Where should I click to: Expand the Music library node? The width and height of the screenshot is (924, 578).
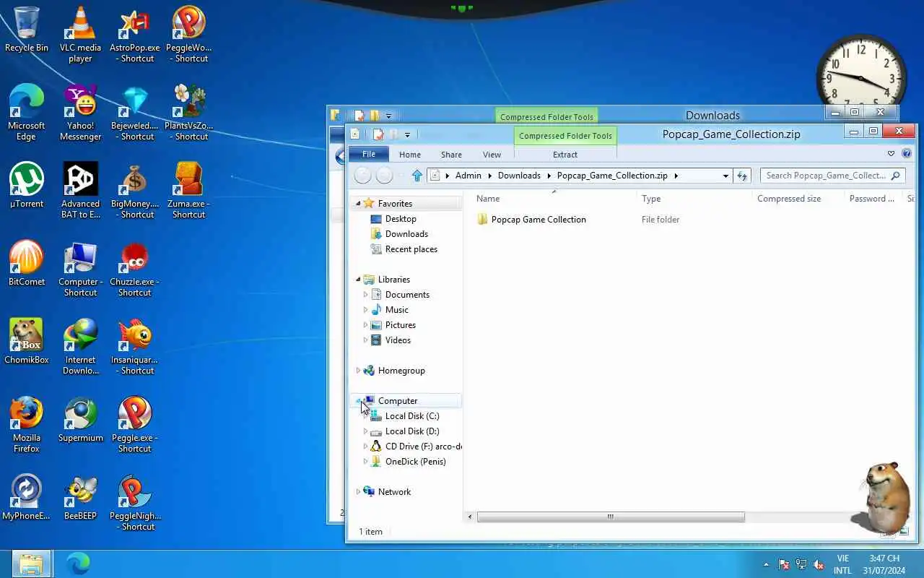coord(365,310)
